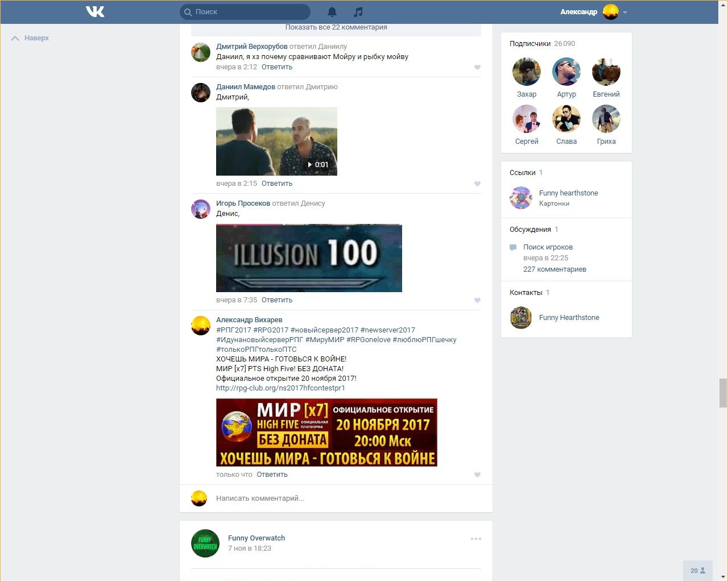Reply to the comment posted at 2:15
Screen dimensions: 728x582
tap(277, 184)
